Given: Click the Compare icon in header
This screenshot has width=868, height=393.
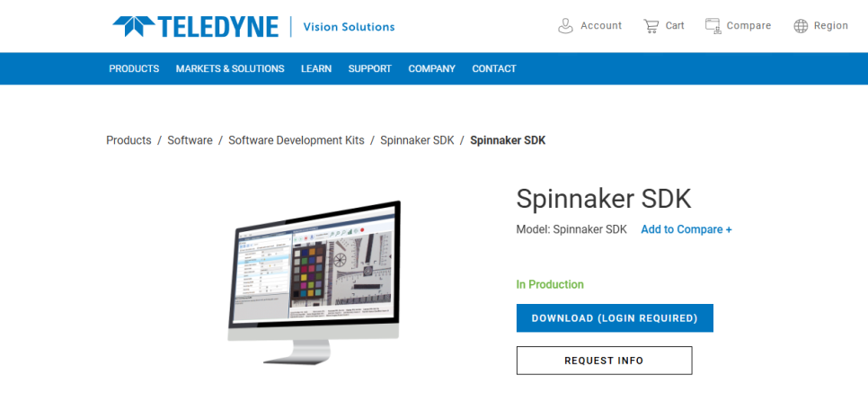Looking at the screenshot, I should (x=713, y=26).
